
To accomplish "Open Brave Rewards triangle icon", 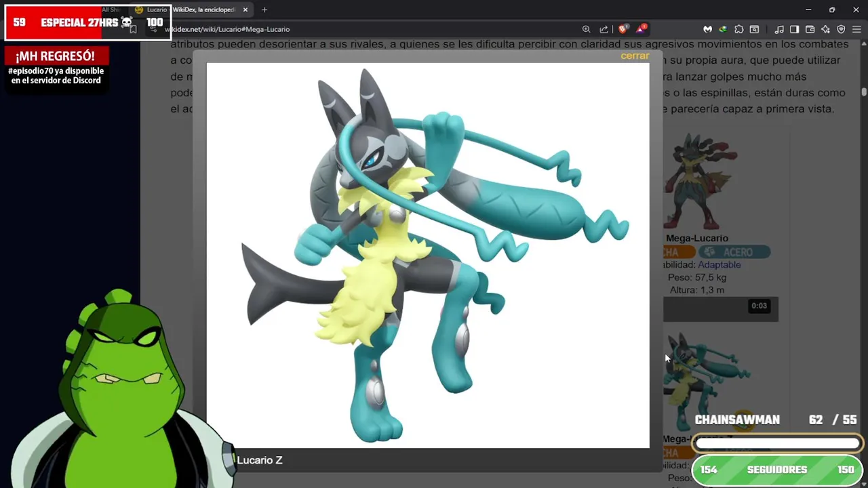I will 640,29.
